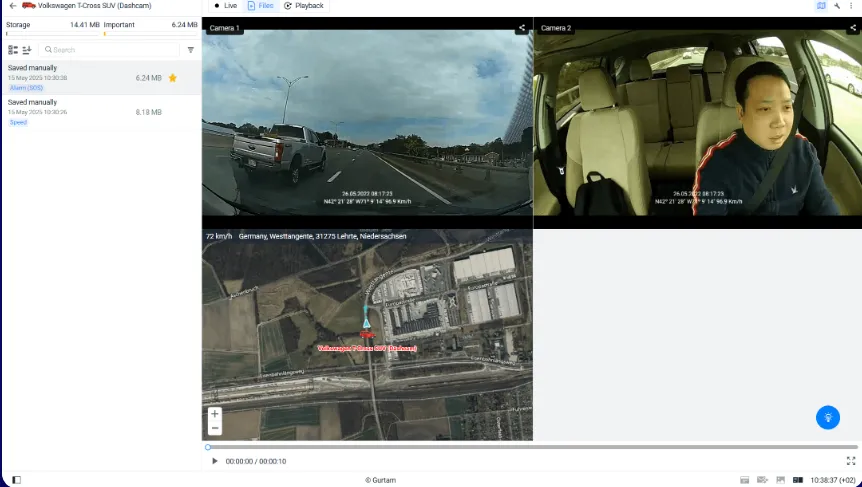Viewport: 862px width, 487px height.
Task: Click the timeline start handle
Action: [208, 447]
